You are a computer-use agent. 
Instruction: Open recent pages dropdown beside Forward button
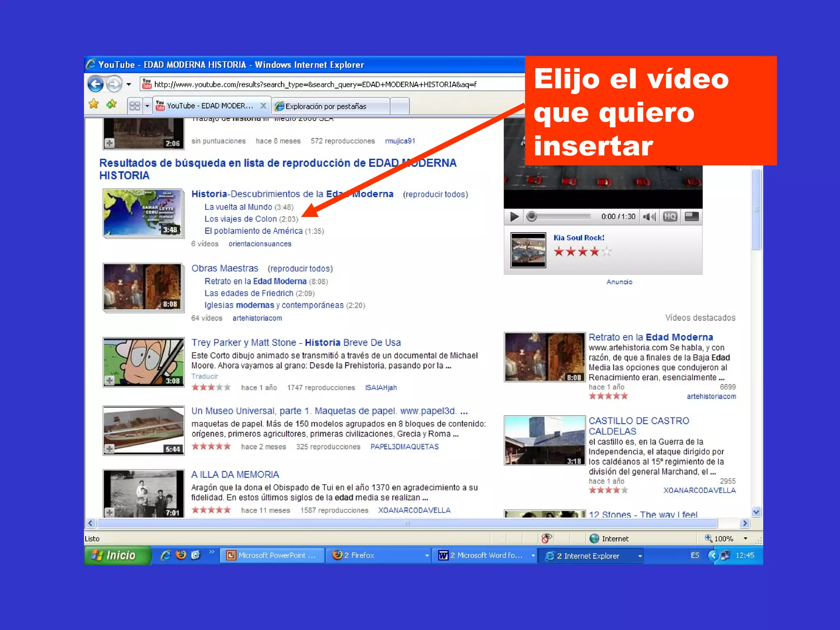point(129,84)
